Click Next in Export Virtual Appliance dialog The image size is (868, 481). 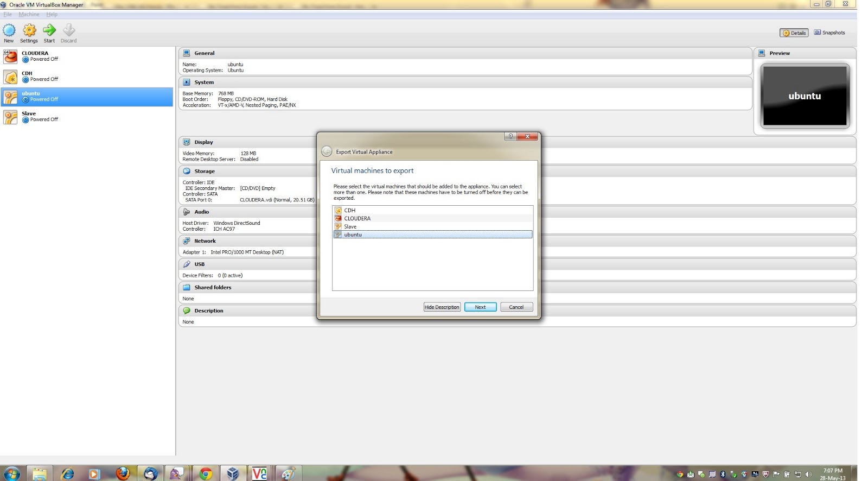point(480,307)
